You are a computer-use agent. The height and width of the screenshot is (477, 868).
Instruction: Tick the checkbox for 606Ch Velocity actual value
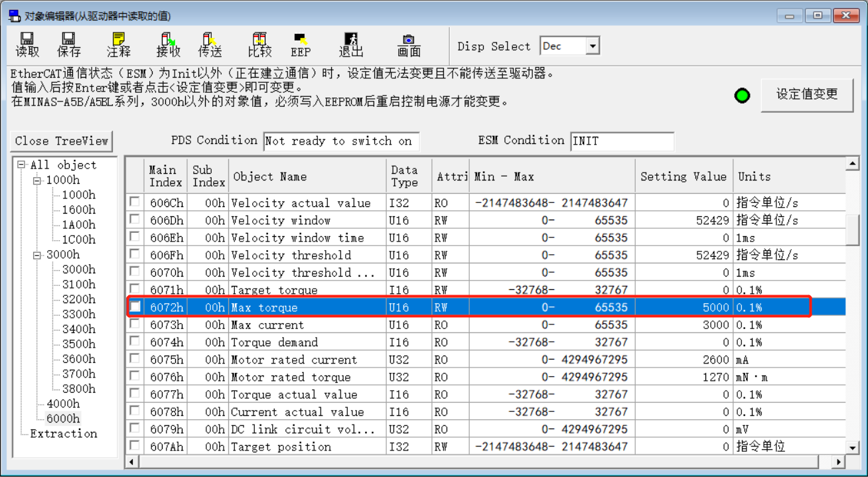[x=135, y=202]
